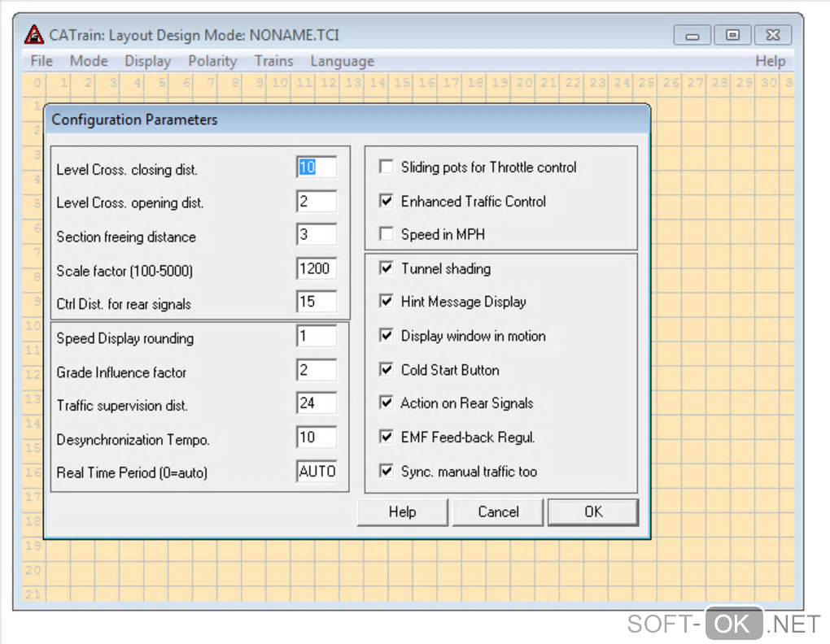This screenshot has height=644, width=830.
Task: Open the Help menu in menu bar
Action: click(x=770, y=61)
